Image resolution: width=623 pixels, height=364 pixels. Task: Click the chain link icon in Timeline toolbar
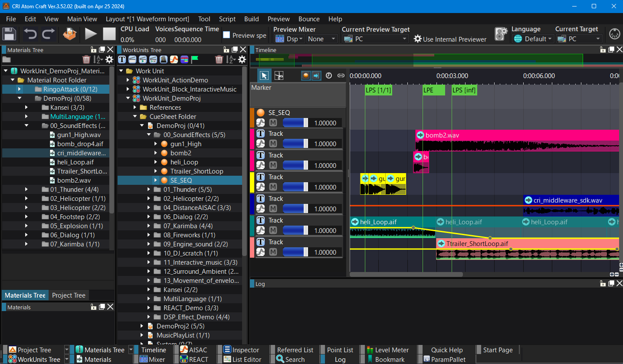pos(341,75)
